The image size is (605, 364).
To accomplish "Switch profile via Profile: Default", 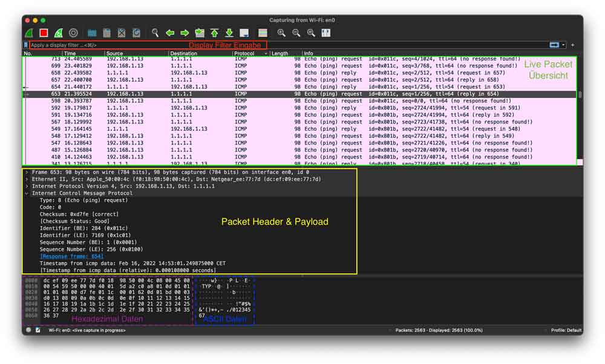I will pyautogui.click(x=567, y=330).
